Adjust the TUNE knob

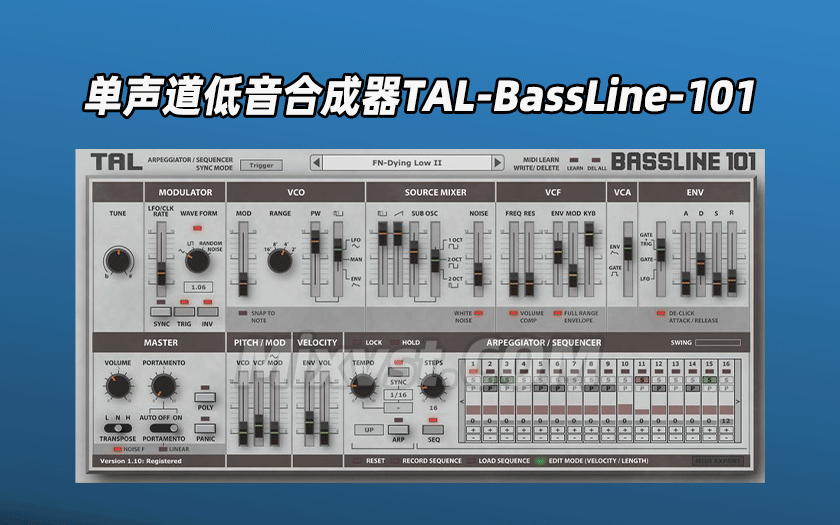point(118,261)
